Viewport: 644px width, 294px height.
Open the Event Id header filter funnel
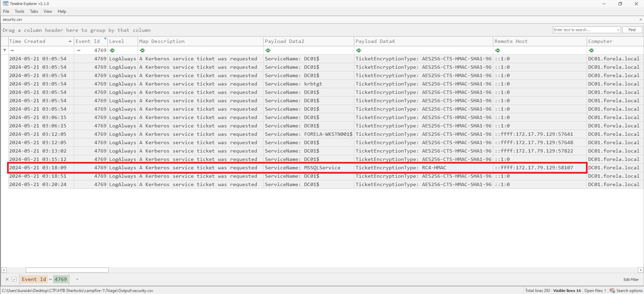pyautogui.click(x=105, y=39)
